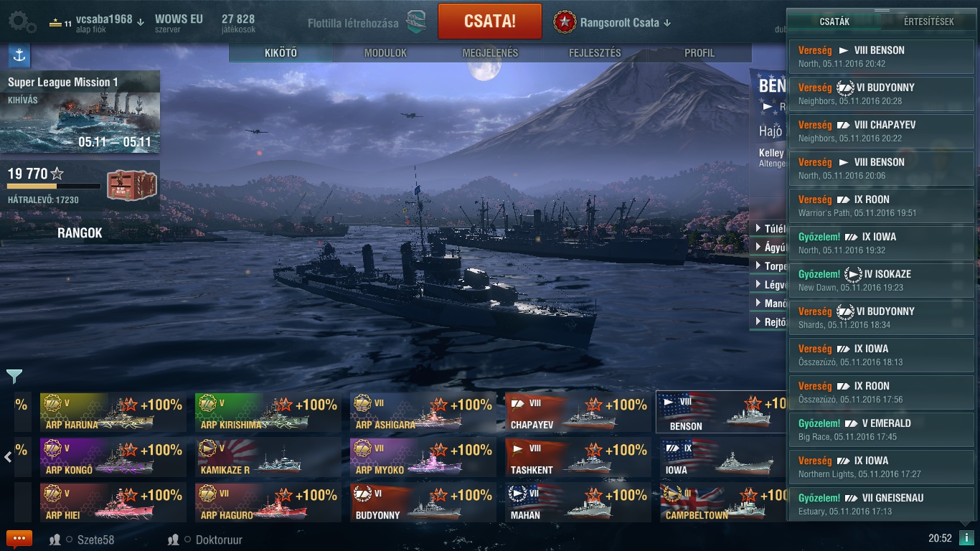The height and width of the screenshot is (551, 980).
Task: Click the anchor port icon
Action: click(19, 55)
